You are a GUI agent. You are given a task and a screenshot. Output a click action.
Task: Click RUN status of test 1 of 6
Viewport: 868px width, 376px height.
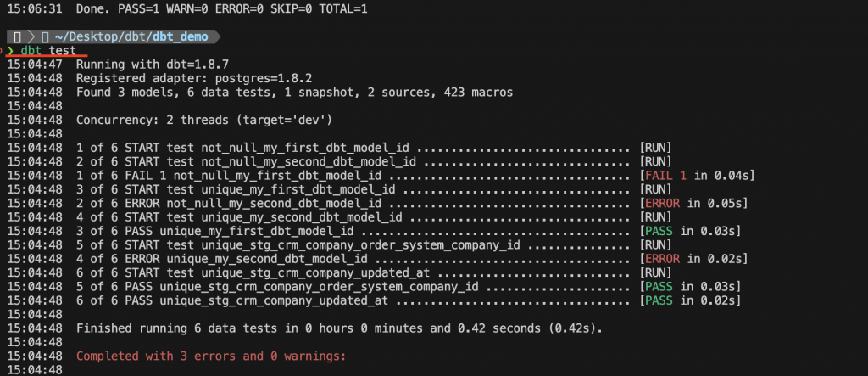pyautogui.click(x=655, y=148)
